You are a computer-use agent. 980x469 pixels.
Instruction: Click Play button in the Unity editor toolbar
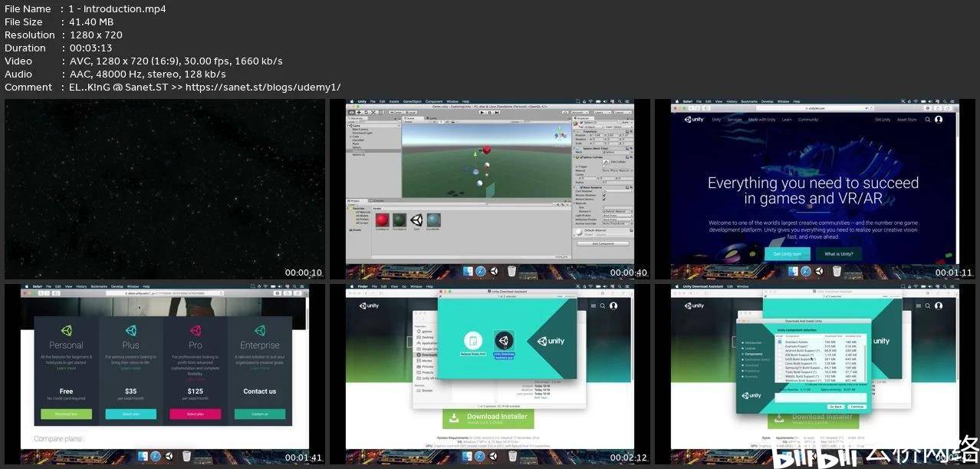coord(482,112)
